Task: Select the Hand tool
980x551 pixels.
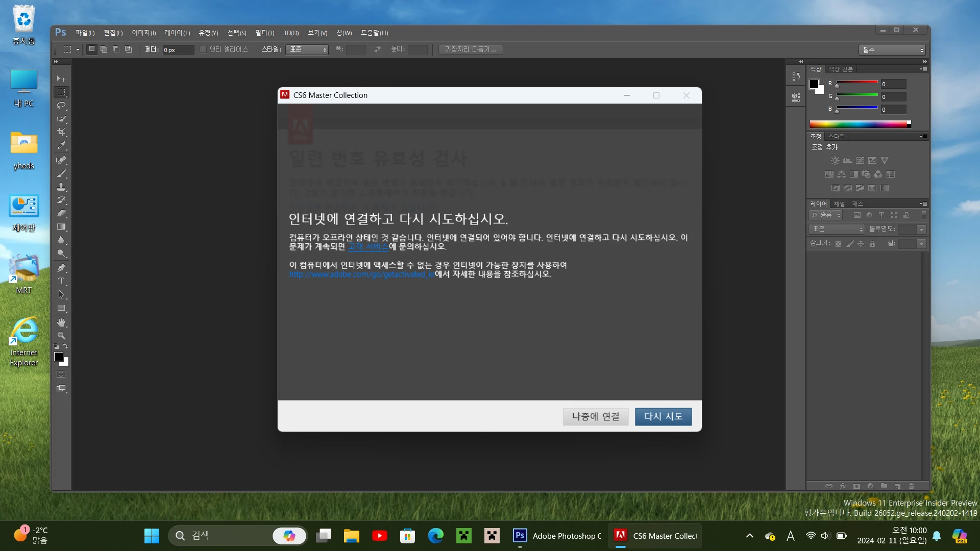Action: click(61, 322)
